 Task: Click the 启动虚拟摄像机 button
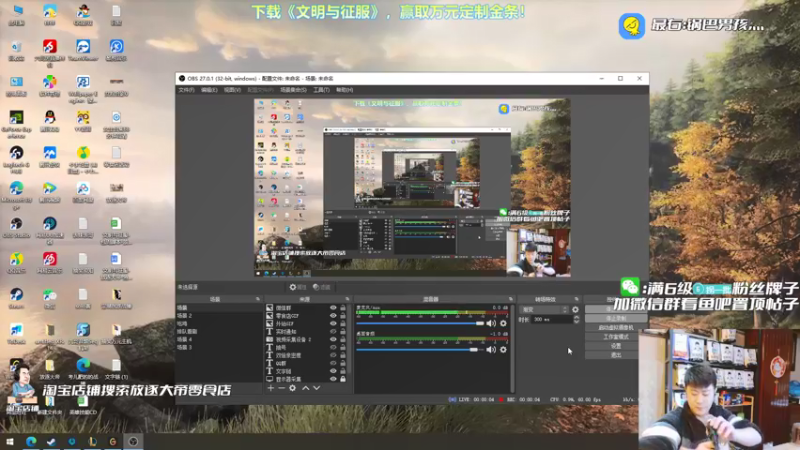pyautogui.click(x=616, y=328)
